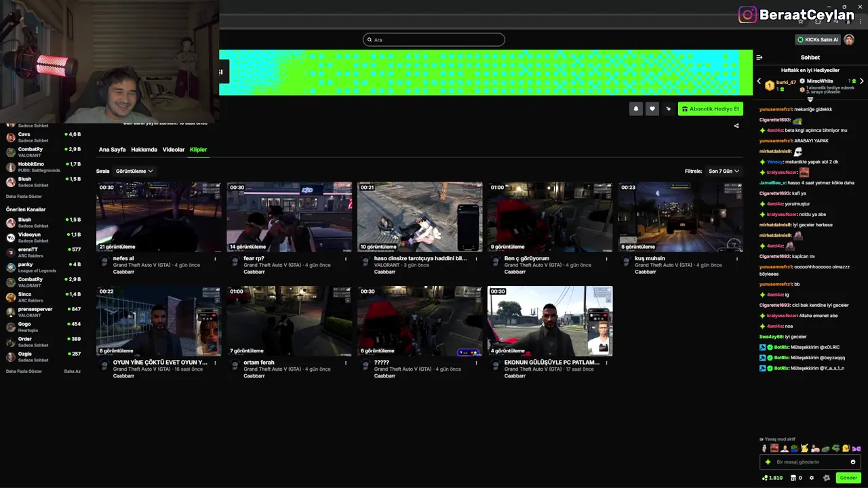Open chat settings gear icon
The image size is (868, 488).
pyautogui.click(x=812, y=478)
